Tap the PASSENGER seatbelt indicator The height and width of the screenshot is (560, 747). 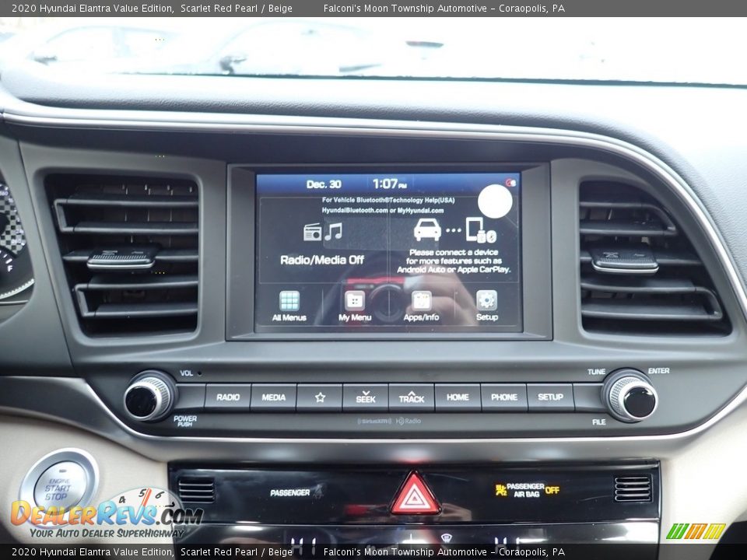[296, 492]
